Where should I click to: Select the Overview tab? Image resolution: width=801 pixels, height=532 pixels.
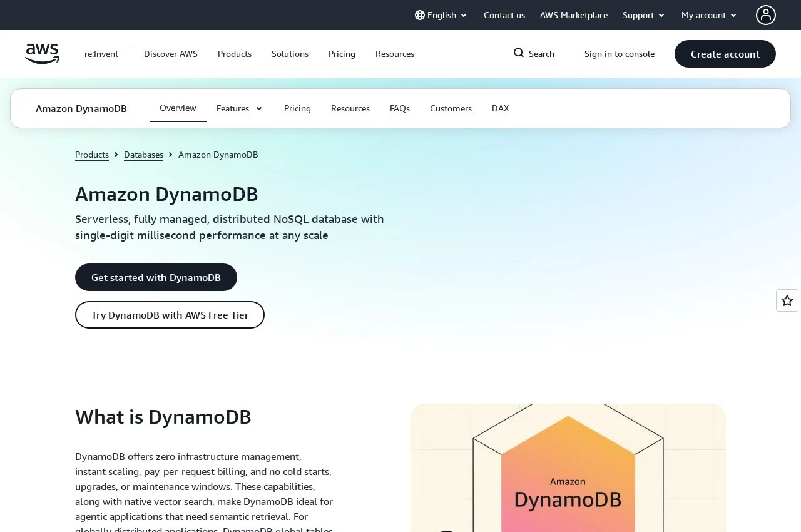pos(178,108)
